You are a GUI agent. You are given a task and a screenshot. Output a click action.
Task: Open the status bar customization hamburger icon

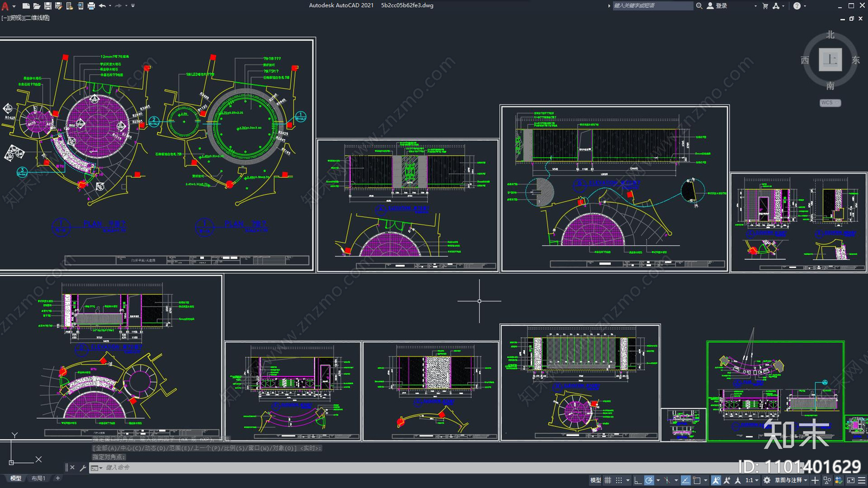click(x=861, y=480)
